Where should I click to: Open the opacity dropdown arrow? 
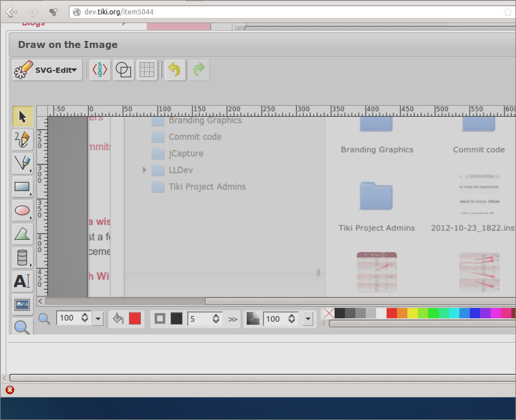pos(307,318)
